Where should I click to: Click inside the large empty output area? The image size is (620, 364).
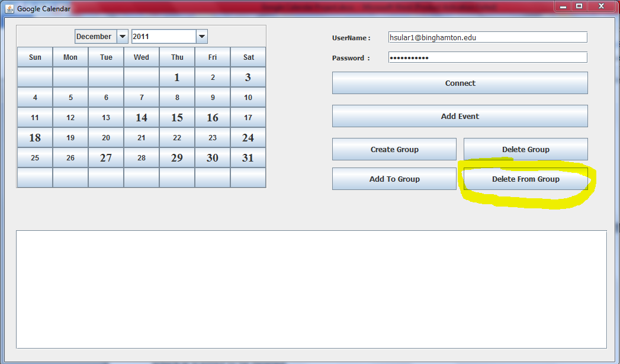tap(311, 289)
